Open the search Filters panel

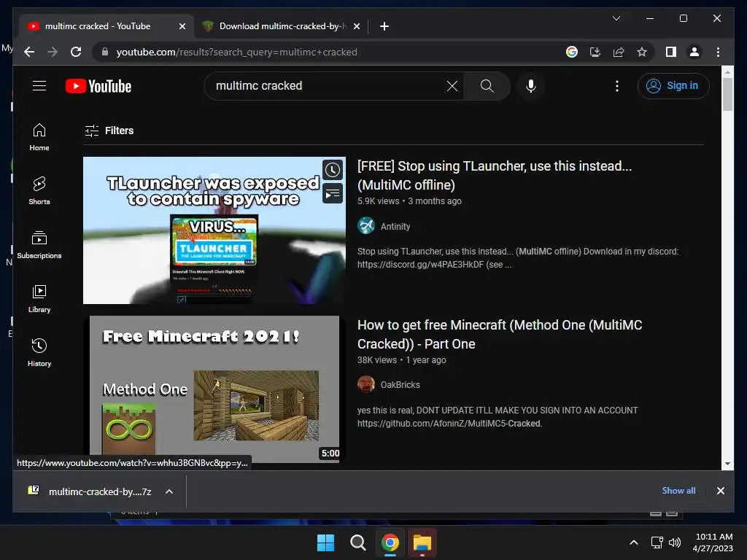109,131
